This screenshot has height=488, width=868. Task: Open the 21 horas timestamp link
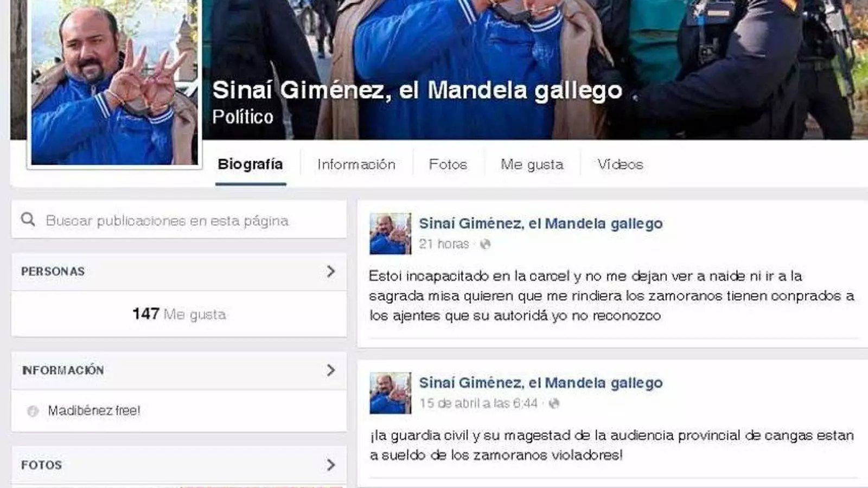click(x=444, y=244)
